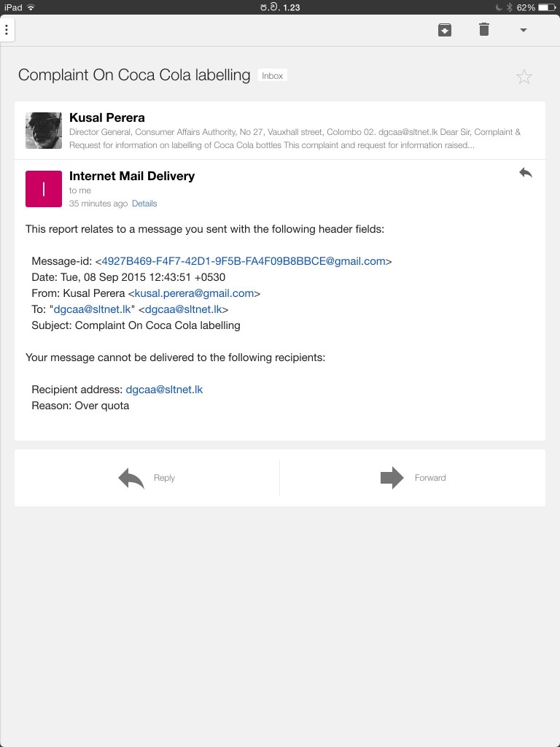This screenshot has width=560, height=747.
Task: Tap the reply arrow beside Internet Mail Delivery
Action: (526, 173)
